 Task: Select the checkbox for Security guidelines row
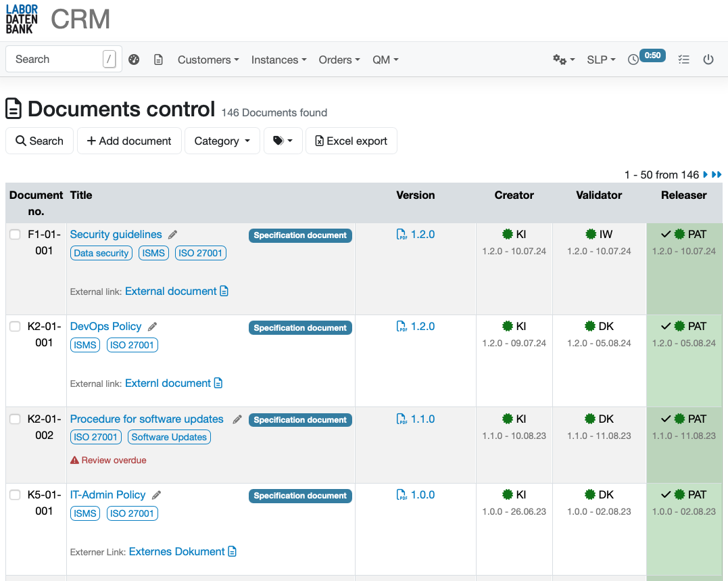(15, 234)
